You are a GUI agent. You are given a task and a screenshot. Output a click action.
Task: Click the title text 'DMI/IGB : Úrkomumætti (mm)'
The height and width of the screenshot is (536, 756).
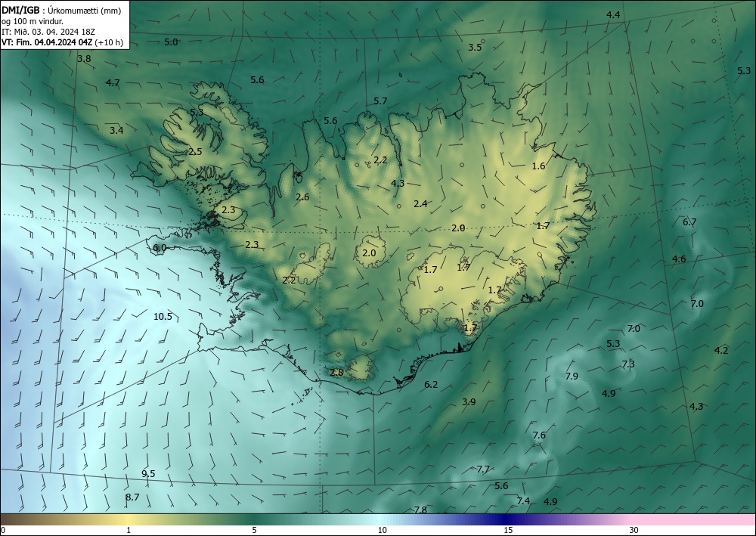61,11
